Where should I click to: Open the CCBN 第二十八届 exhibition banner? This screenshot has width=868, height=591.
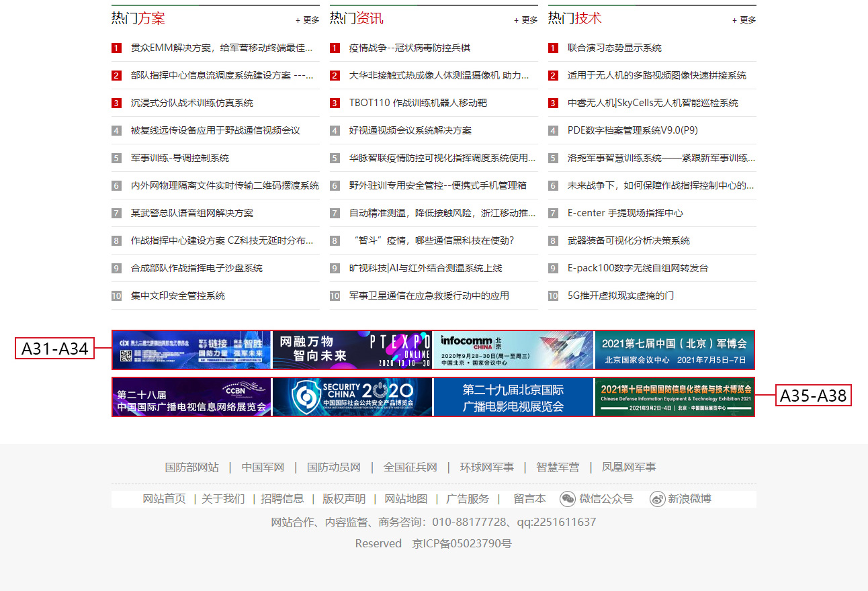click(191, 397)
